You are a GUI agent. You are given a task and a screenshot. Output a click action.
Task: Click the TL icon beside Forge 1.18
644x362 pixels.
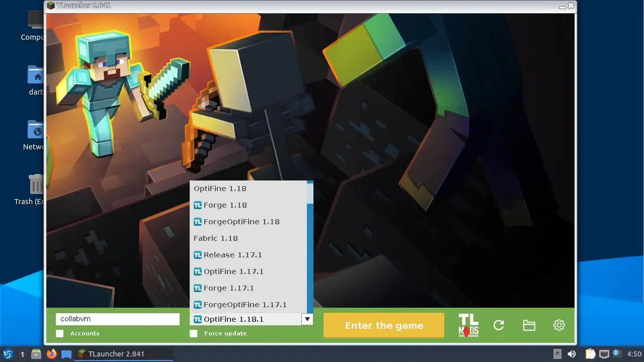[x=198, y=205]
